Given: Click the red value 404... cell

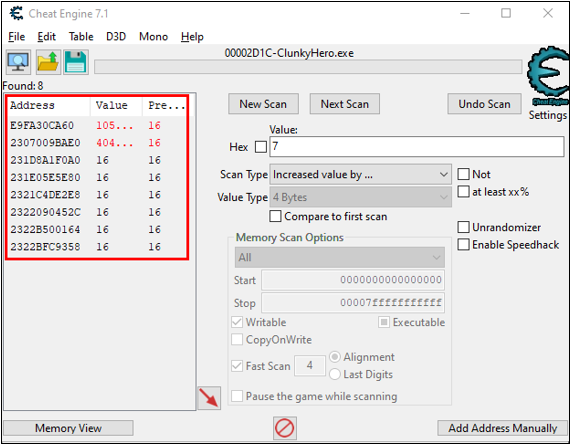Looking at the screenshot, I should coord(115,143).
